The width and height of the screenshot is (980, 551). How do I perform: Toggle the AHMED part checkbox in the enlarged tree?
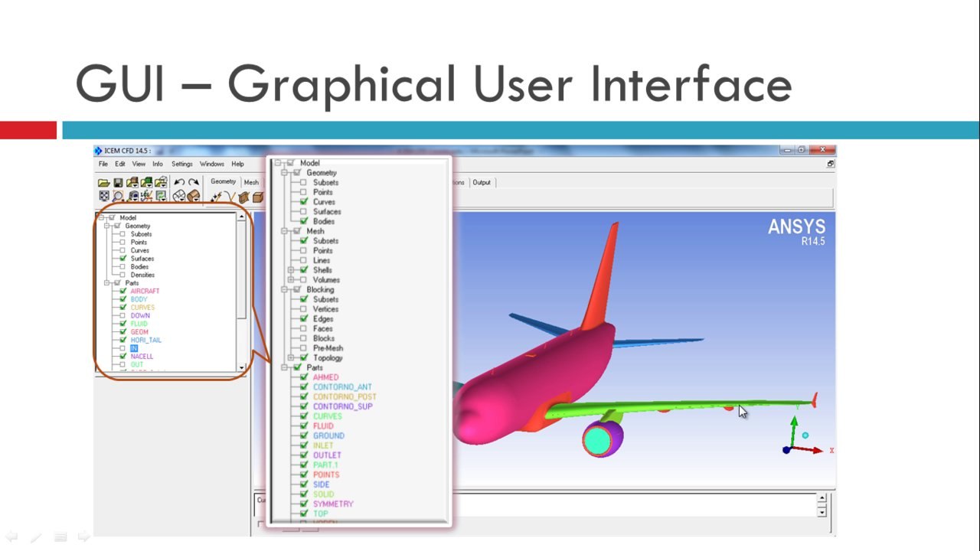tap(304, 377)
